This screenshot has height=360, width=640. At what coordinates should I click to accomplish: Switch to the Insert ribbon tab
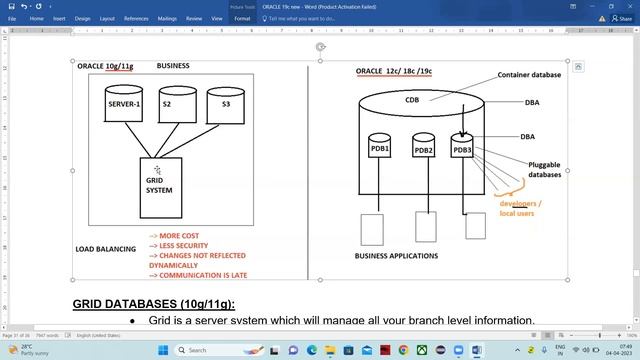(59, 19)
